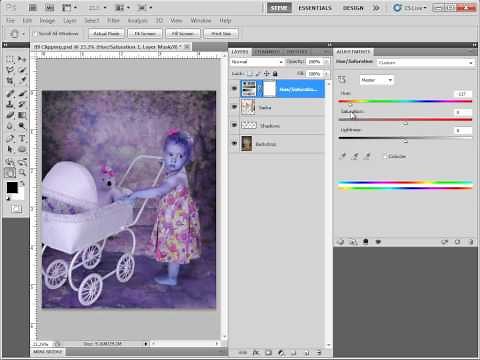Hide the Hue/Saturation 1 layer
Screen dimensions: 480x360
(x=234, y=89)
